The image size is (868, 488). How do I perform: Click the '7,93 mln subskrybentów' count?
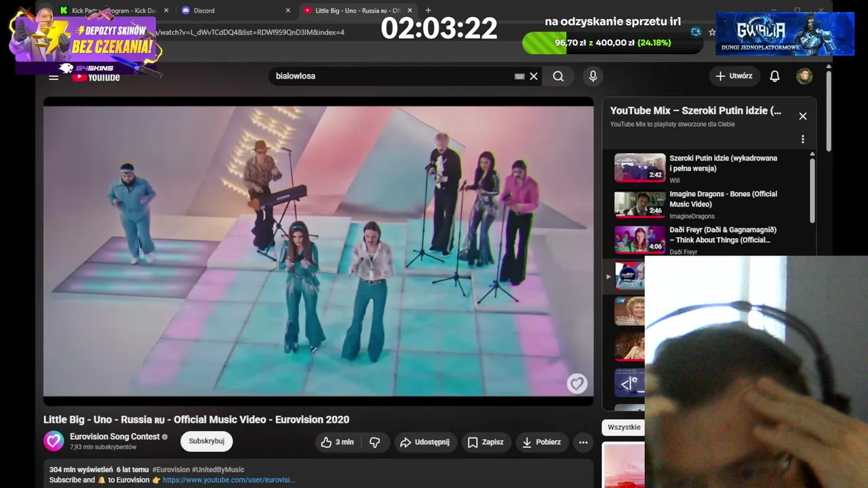click(x=103, y=447)
